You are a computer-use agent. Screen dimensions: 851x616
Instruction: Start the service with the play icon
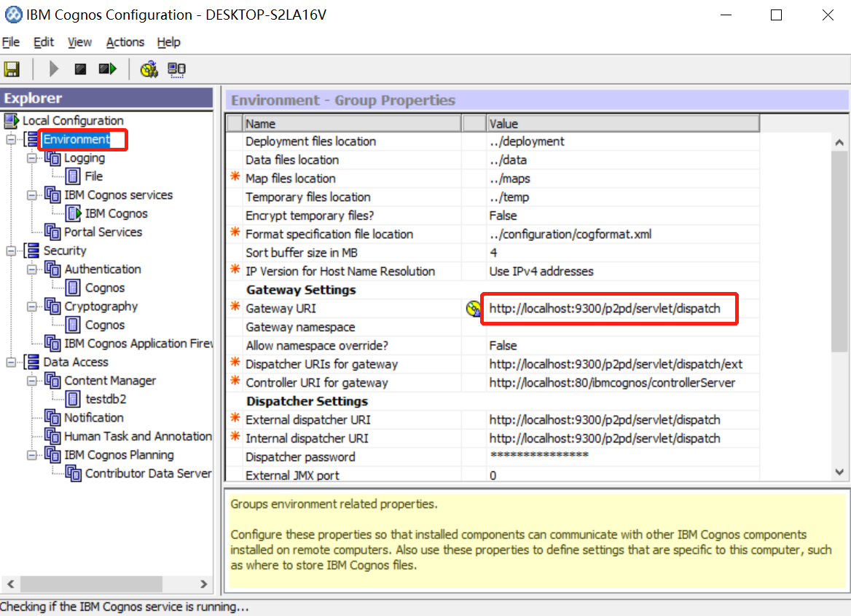point(53,69)
